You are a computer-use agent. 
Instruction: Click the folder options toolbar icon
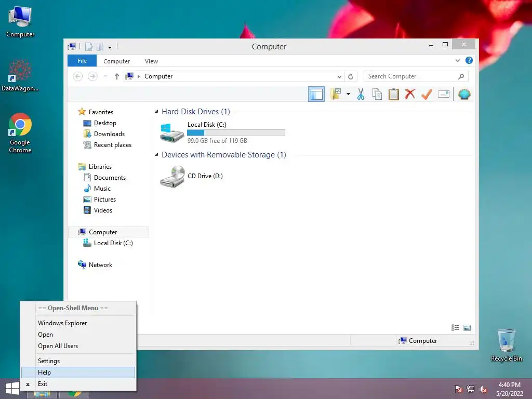click(x=336, y=94)
